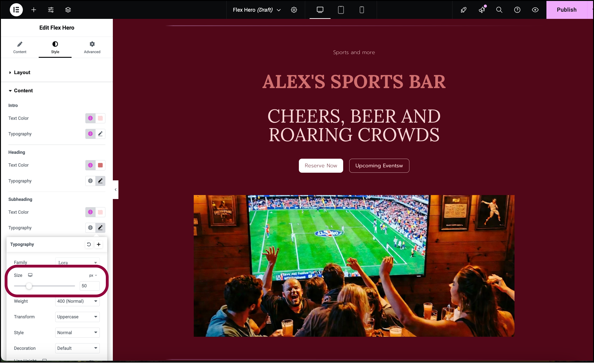Click the Heading text color swatch
Viewport: 594px width, 364px height.
tap(100, 165)
